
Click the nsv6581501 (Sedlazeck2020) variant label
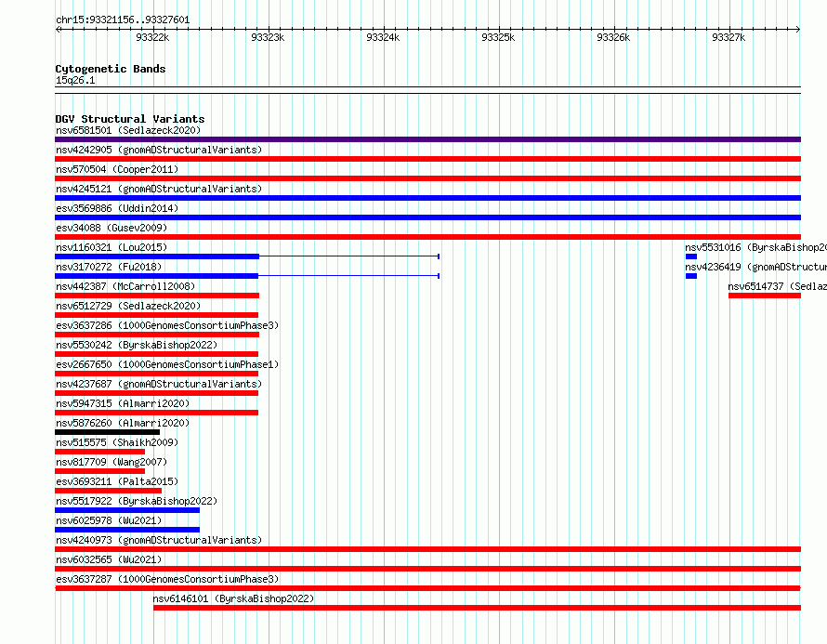(x=128, y=130)
